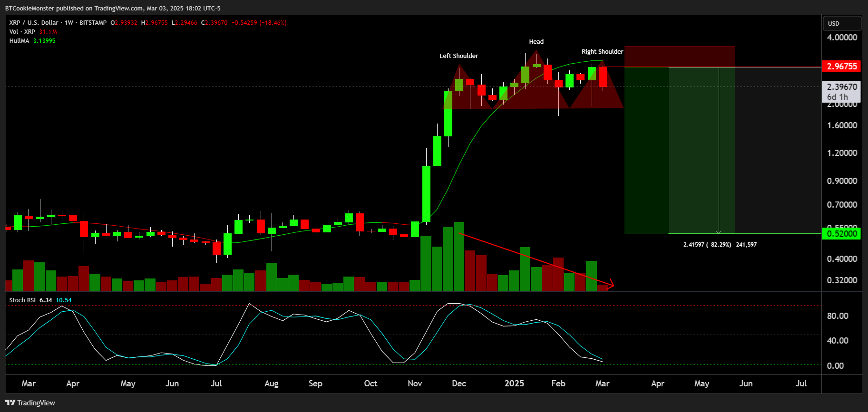Click the 0.40000 price axis label
This screenshot has height=412, width=868.
click(842, 259)
